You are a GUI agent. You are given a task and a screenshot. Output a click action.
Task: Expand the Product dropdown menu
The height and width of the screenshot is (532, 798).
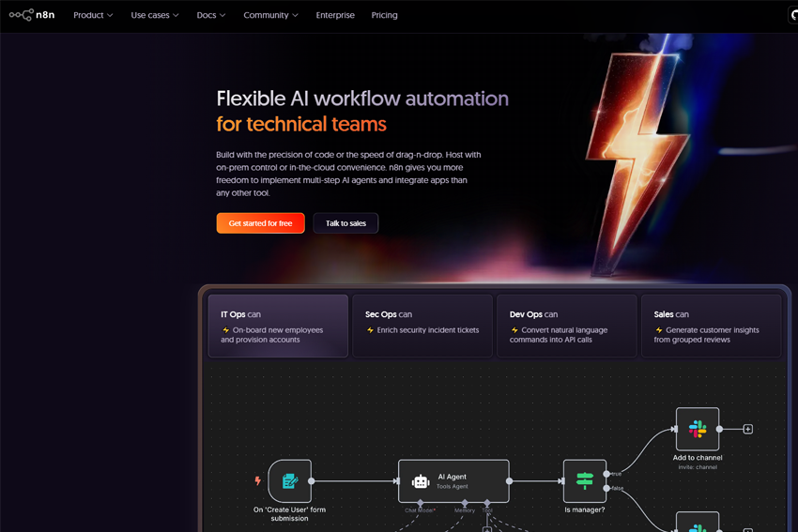93,15
